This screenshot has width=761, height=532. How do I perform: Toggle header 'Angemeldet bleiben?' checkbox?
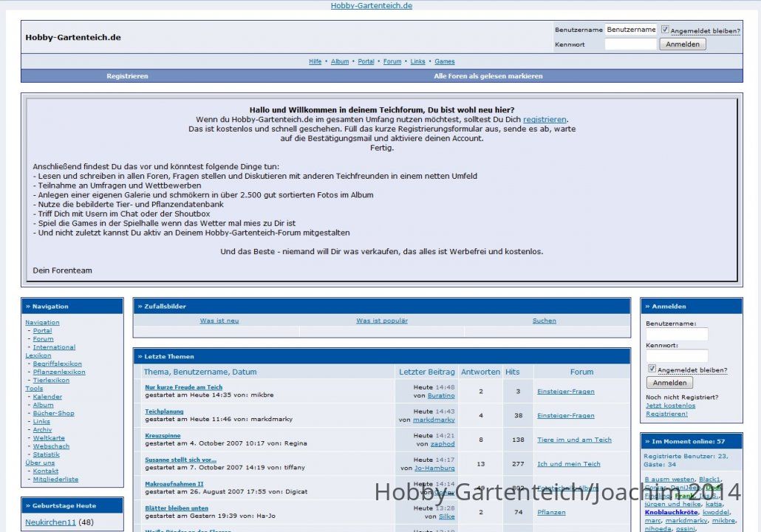665,30
